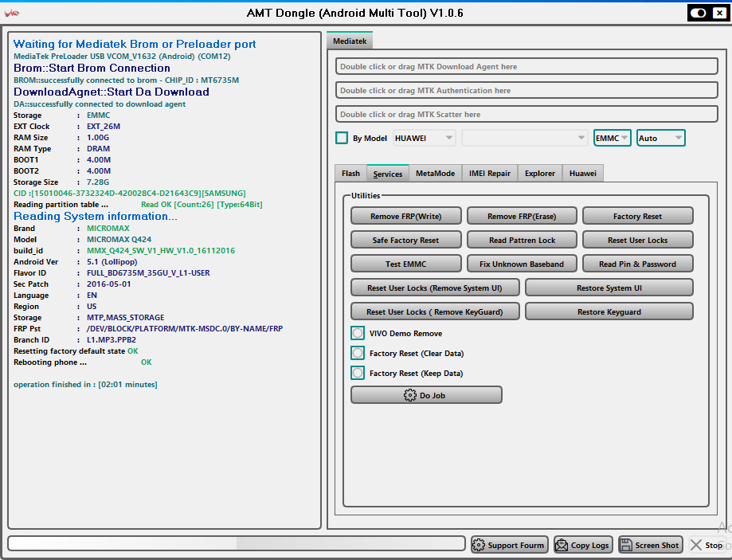The image size is (732, 560).
Task: Open the Auto dropdown
Action: point(660,138)
